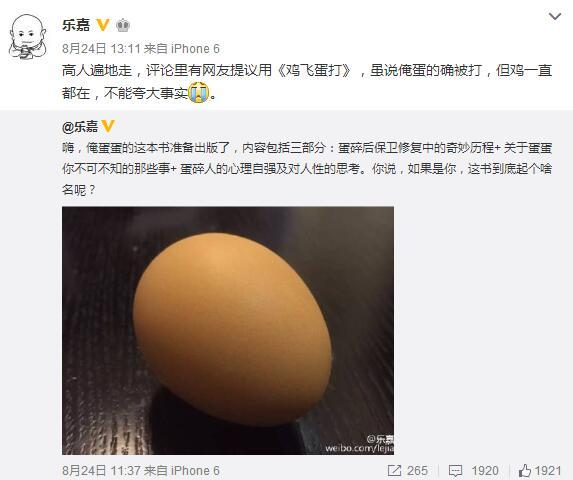The height and width of the screenshot is (480, 573).
Task: Open comments via the speech bubble icon
Action: point(455,471)
